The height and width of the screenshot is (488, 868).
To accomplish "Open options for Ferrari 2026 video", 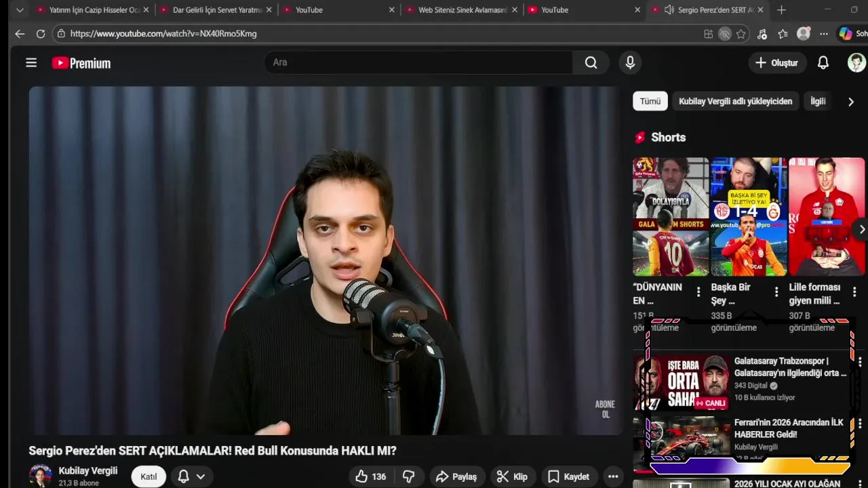I will point(860,424).
